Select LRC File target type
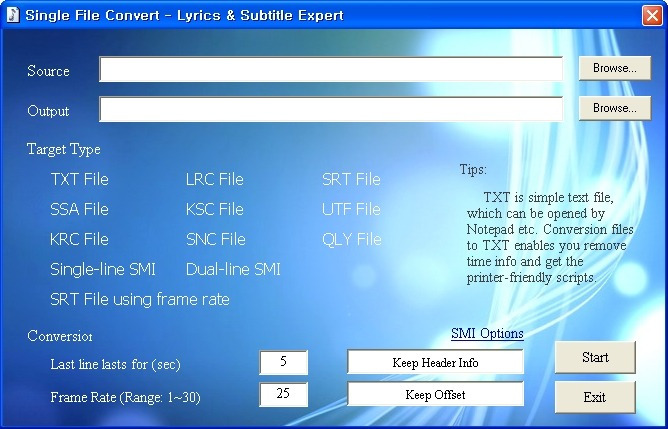 tap(215, 179)
